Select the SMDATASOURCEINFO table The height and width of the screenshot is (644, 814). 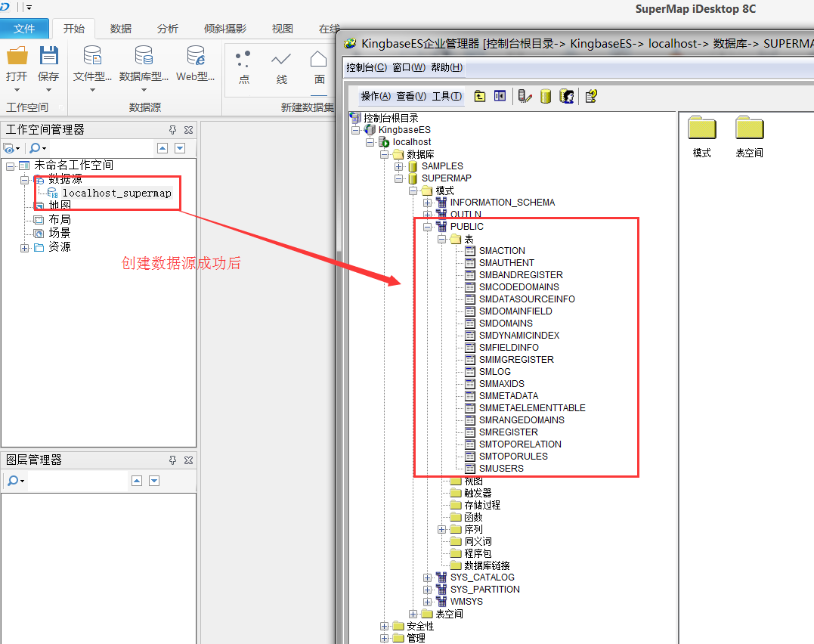(527, 299)
